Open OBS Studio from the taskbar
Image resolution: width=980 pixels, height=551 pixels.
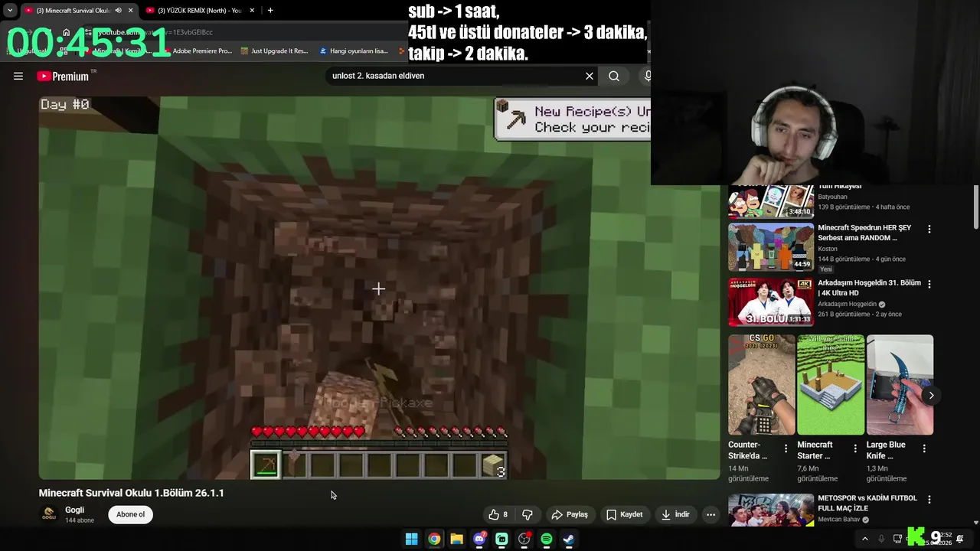524,539
